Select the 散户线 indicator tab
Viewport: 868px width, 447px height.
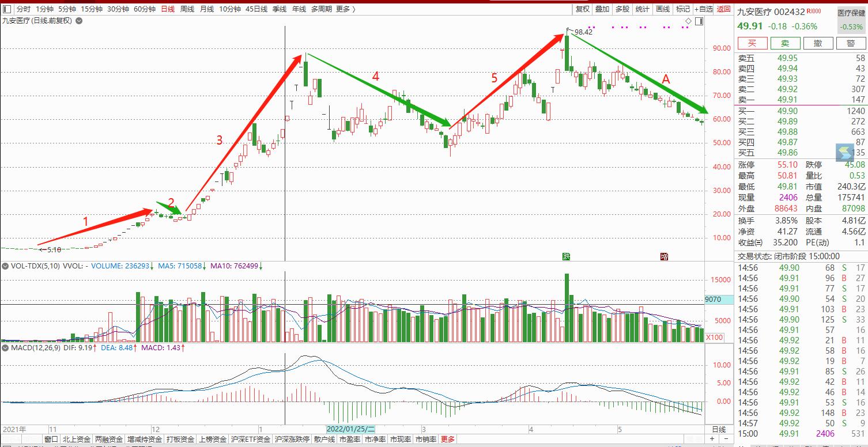324,439
